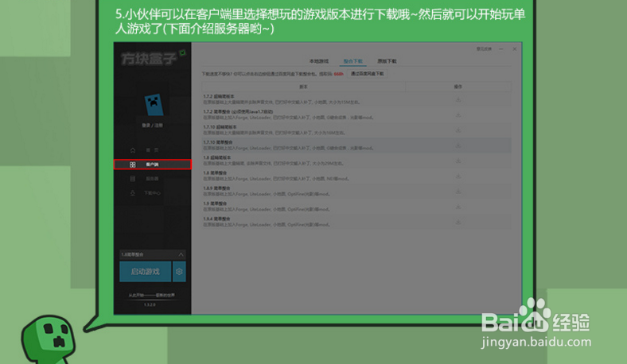Expand the 1.8简单整合 version selector
The image size is (627, 364).
153,254
